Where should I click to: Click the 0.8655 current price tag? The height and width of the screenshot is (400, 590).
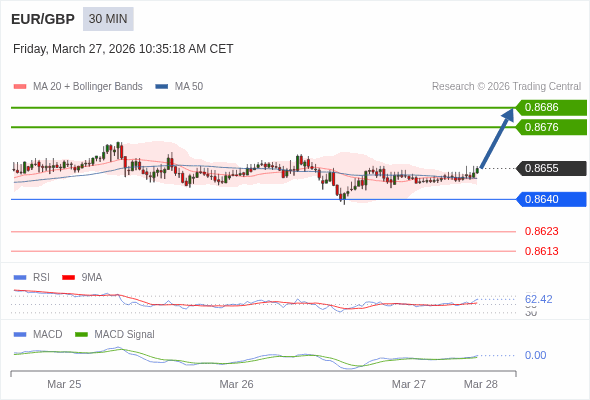(x=551, y=168)
